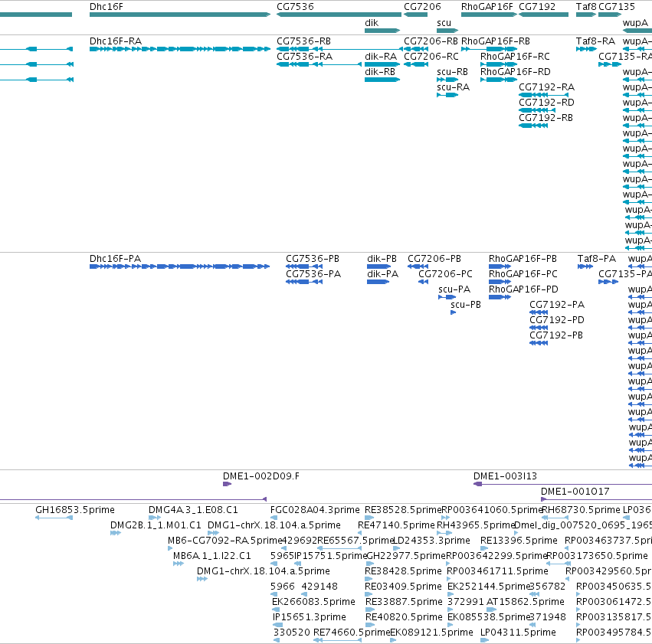The width and height of the screenshot is (652, 644).
Task: Click the "EK266083.5prime" EST label
Action: tap(314, 602)
